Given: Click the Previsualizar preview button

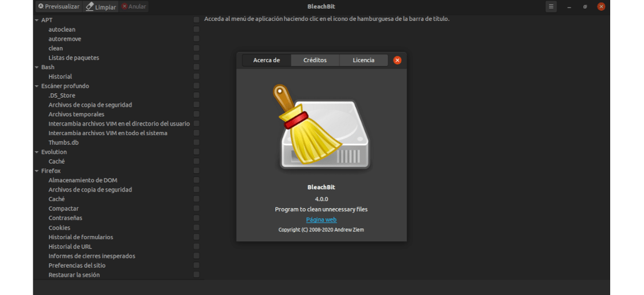Looking at the screenshot, I should tap(59, 7).
